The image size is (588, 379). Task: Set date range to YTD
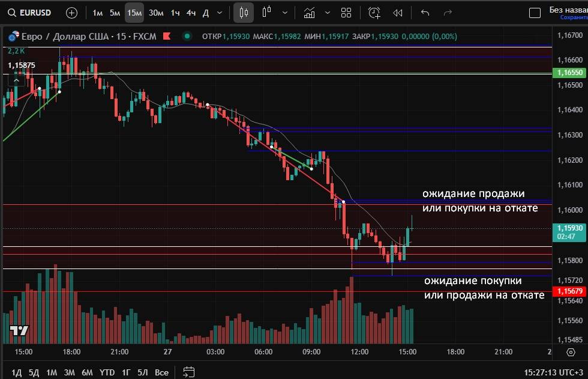point(107,372)
